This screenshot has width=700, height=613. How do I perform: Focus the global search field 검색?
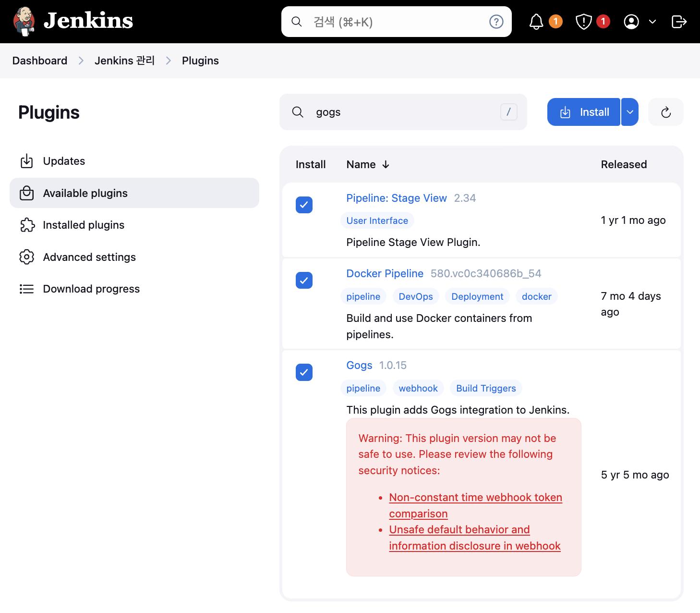click(396, 22)
